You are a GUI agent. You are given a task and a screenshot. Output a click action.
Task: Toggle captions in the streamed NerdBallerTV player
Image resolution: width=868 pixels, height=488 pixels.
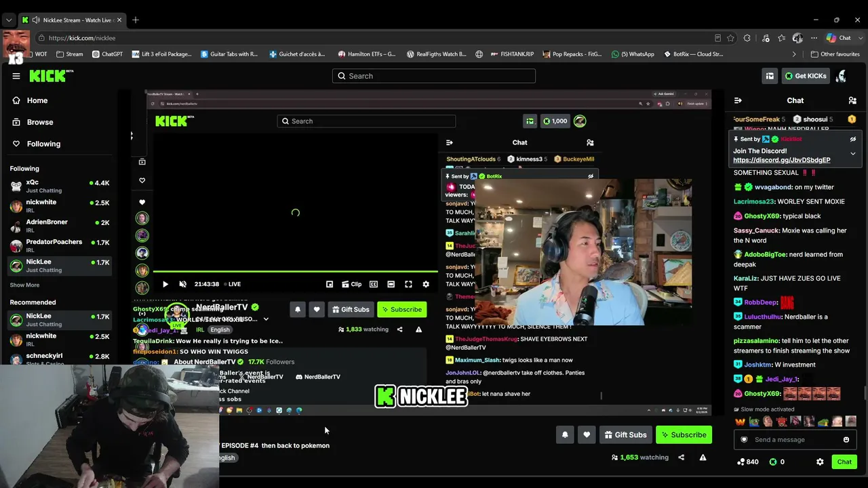coord(374,284)
